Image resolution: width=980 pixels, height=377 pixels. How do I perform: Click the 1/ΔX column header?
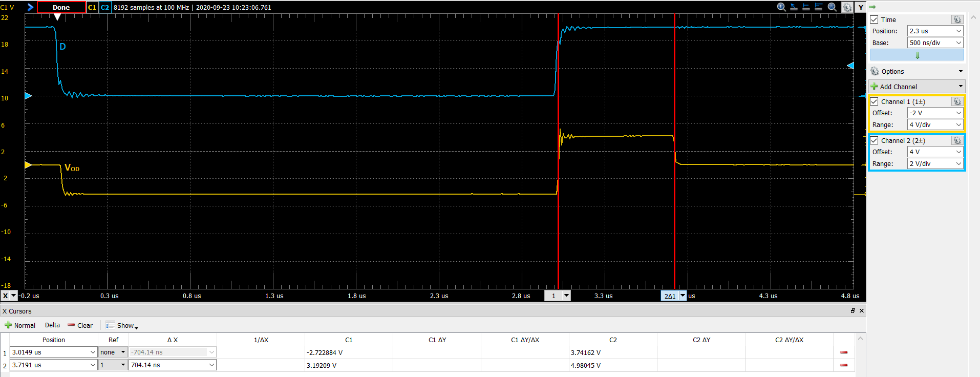click(x=261, y=340)
